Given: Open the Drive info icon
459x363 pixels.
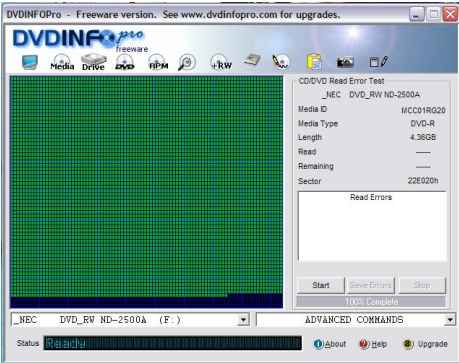Looking at the screenshot, I should click(x=93, y=62).
